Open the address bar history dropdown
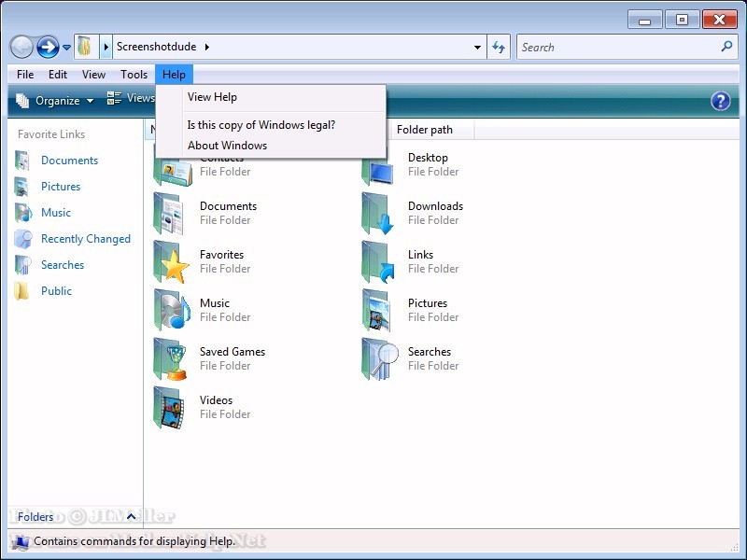This screenshot has width=747, height=560. tap(477, 48)
